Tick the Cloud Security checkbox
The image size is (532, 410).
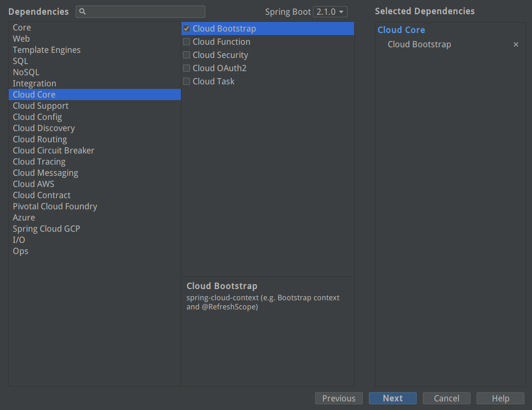(x=186, y=55)
